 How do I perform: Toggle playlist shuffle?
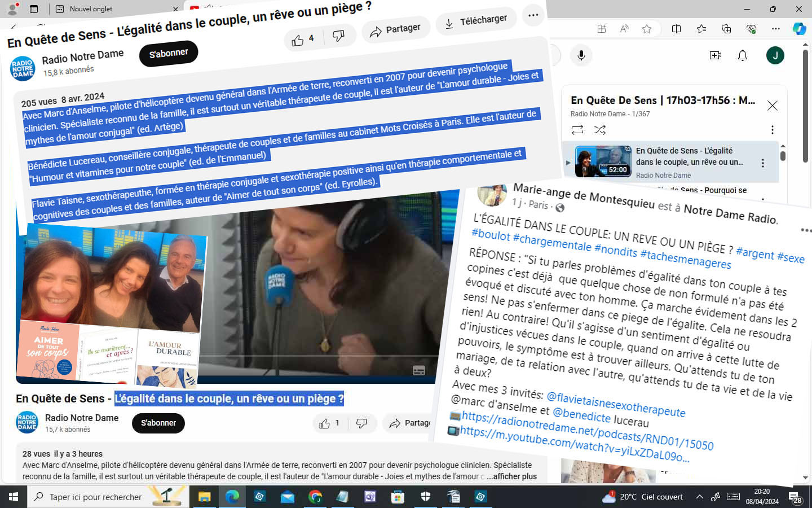[600, 130]
